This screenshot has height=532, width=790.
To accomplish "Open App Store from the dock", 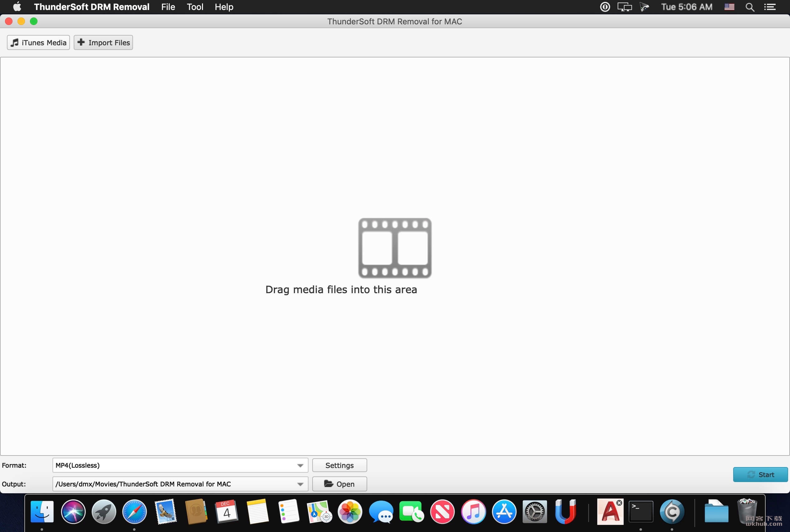I will (x=504, y=511).
